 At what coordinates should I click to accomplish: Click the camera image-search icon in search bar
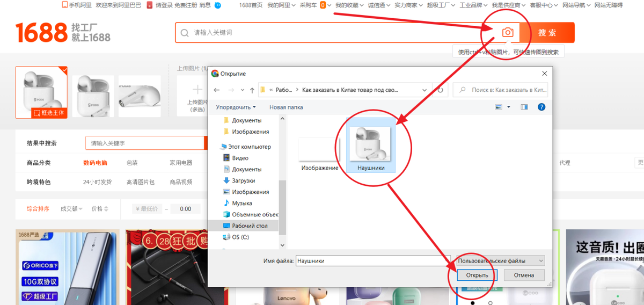coord(508,33)
